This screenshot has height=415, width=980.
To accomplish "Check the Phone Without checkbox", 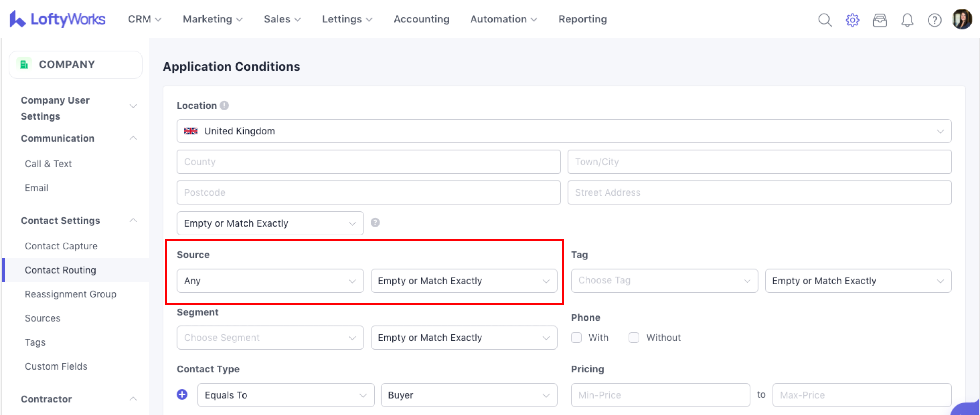I will point(634,338).
